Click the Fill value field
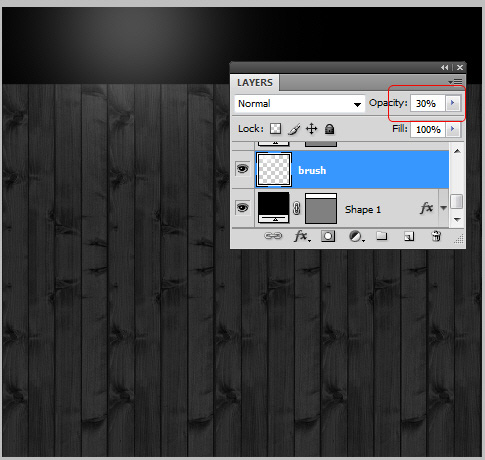The image size is (485, 460). [428, 129]
